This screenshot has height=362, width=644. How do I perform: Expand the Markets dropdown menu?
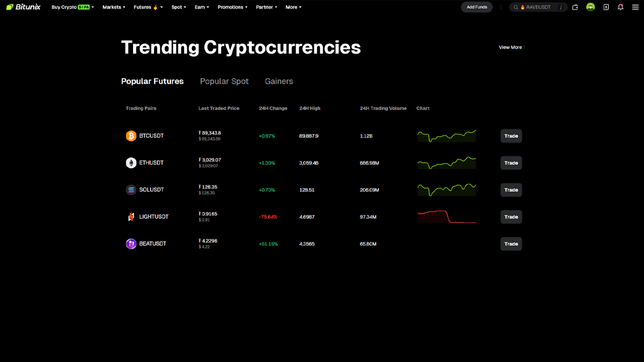tap(114, 7)
